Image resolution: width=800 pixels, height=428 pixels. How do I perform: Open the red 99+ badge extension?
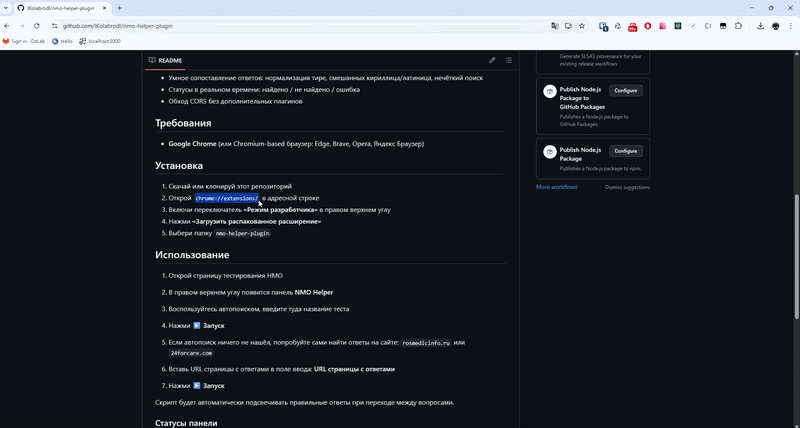tap(633, 27)
